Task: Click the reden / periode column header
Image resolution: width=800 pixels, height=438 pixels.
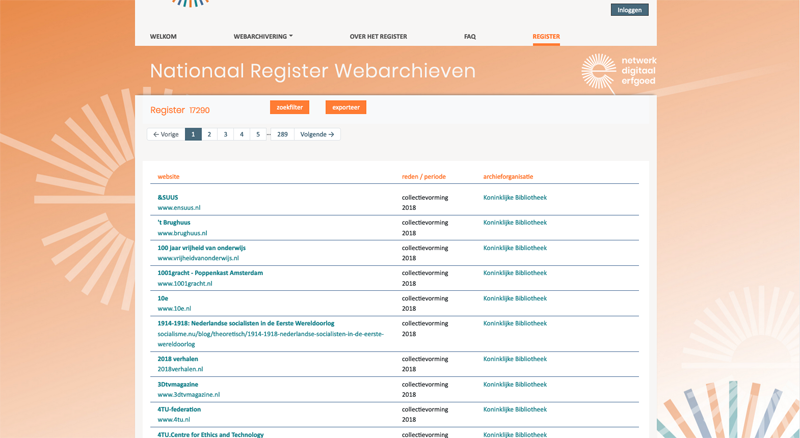Action: [x=423, y=177]
